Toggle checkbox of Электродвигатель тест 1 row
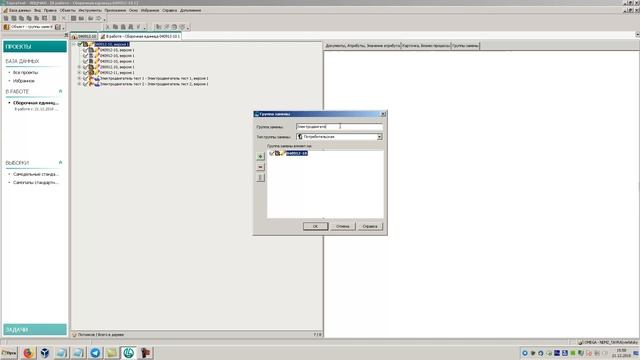Image resolution: width=640 pixels, height=360 pixels. pyautogui.click(x=85, y=78)
